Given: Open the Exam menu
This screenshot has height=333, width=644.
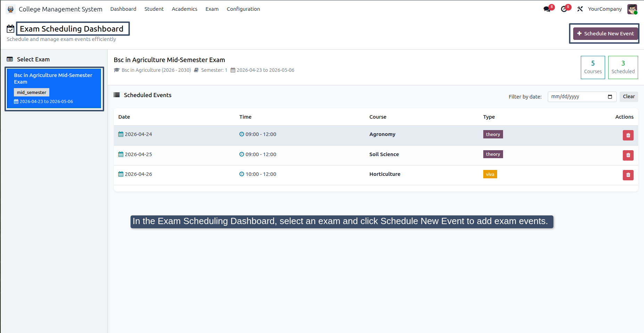Looking at the screenshot, I should (212, 9).
